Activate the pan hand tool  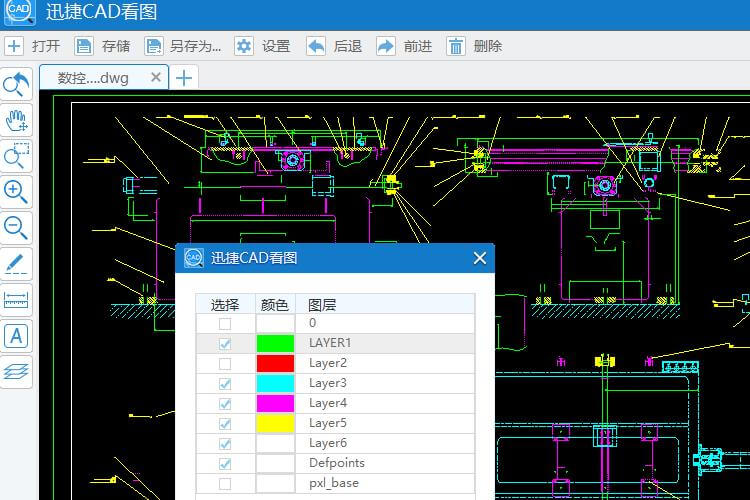pos(16,120)
